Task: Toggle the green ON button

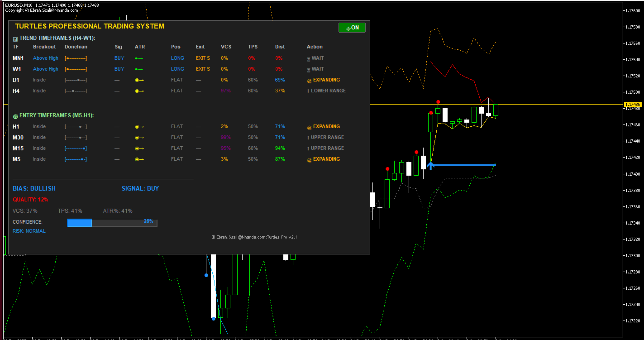Action: pyautogui.click(x=352, y=28)
